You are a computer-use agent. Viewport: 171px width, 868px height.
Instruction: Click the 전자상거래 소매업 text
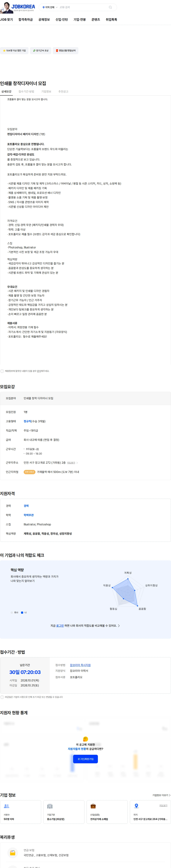tap(99, 819)
